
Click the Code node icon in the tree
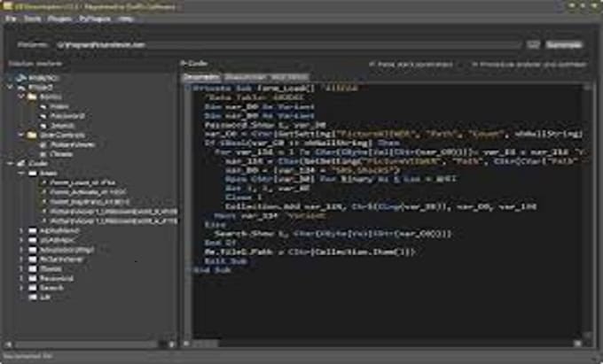point(20,164)
